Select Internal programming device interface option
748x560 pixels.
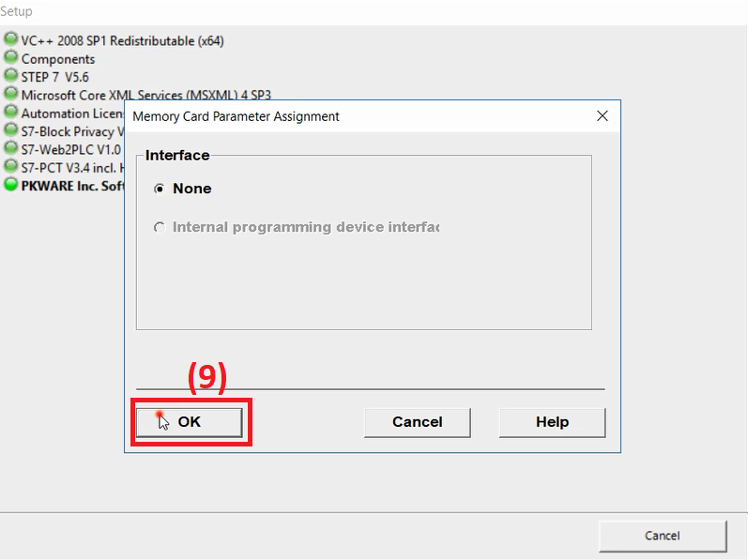(160, 227)
